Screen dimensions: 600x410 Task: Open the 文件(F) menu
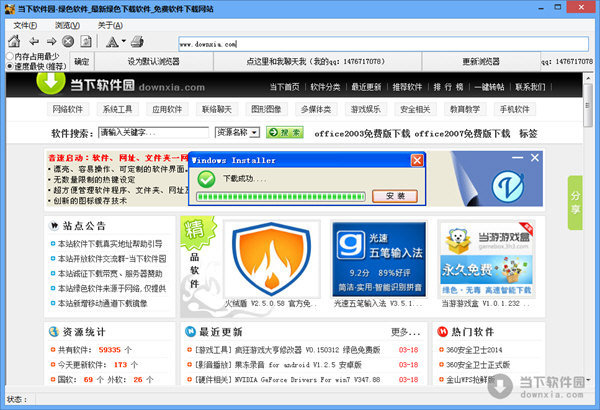tap(25, 25)
